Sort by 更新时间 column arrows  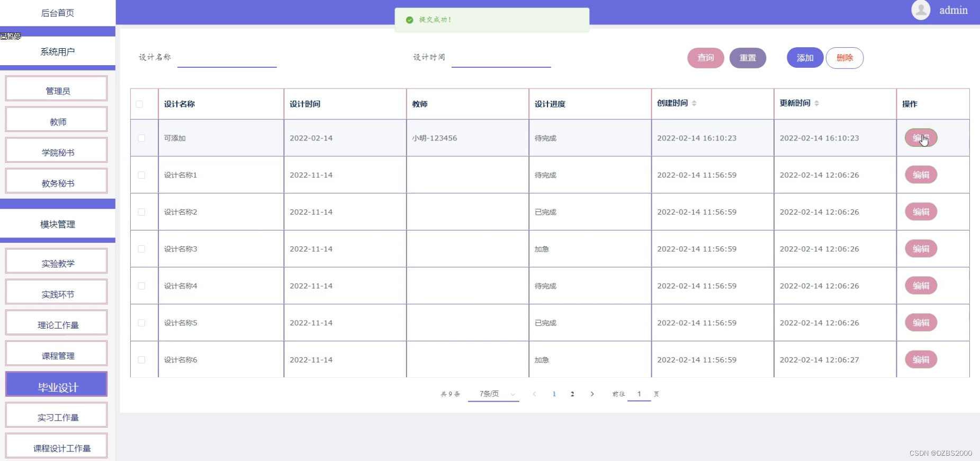(x=816, y=103)
